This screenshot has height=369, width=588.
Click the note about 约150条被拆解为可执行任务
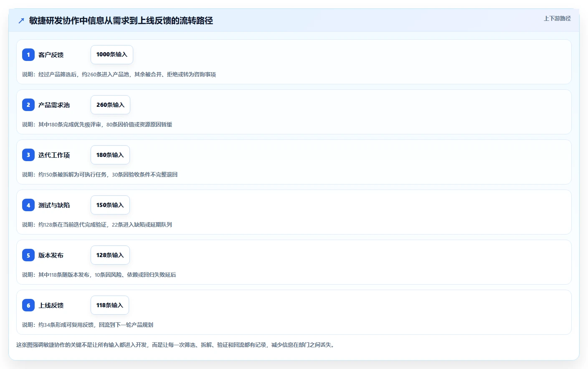coord(100,174)
